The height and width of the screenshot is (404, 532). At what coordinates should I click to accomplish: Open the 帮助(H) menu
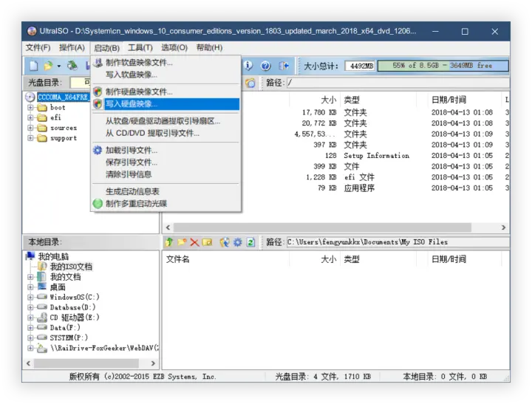click(x=209, y=47)
